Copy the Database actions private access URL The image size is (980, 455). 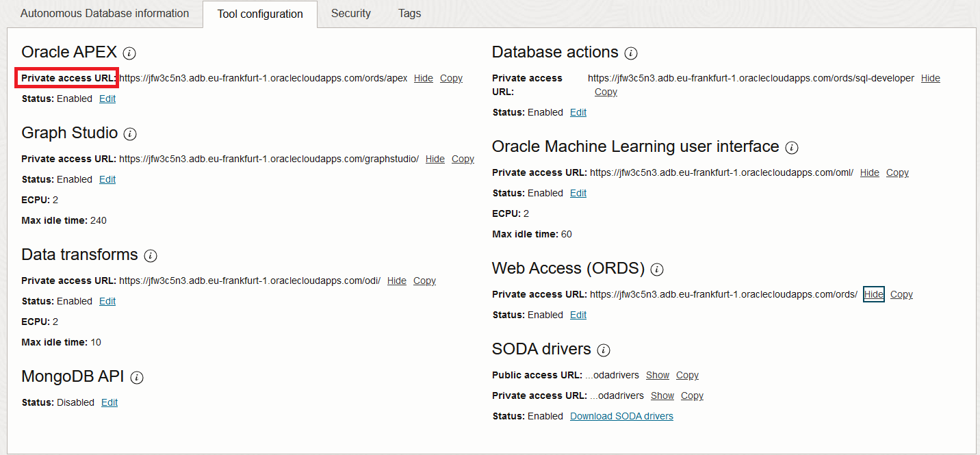(x=606, y=92)
